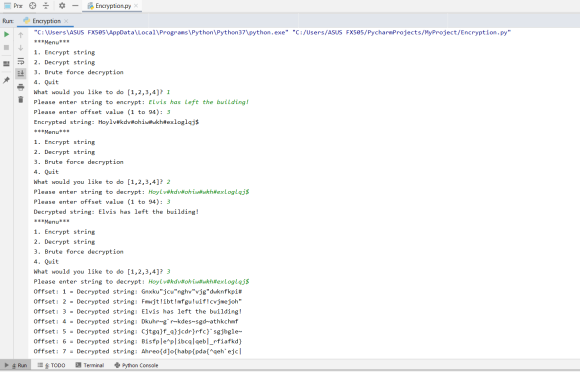This screenshot has height=372, width=580.
Task: Close the Encryption run tab
Action: click(66, 21)
